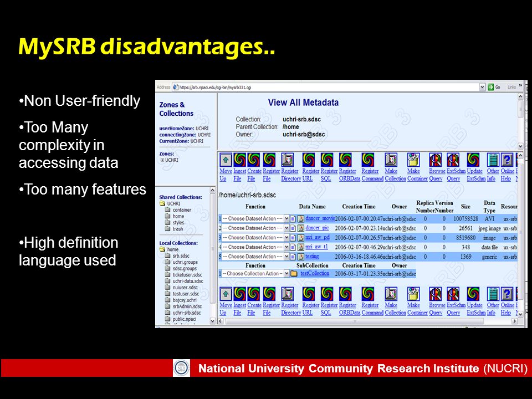The image size is (532, 399).
Task: Open Dataset Action dropdown for dancer_pic row
Action: coord(255,228)
